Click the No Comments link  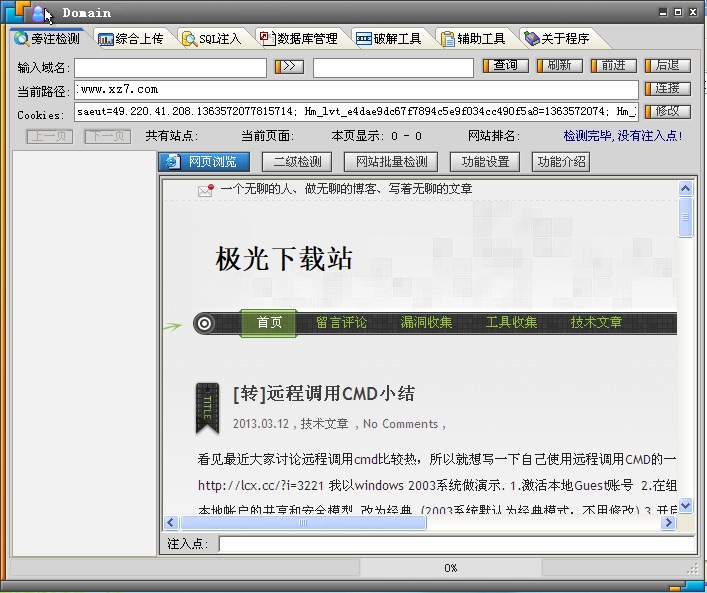pyautogui.click(x=400, y=424)
